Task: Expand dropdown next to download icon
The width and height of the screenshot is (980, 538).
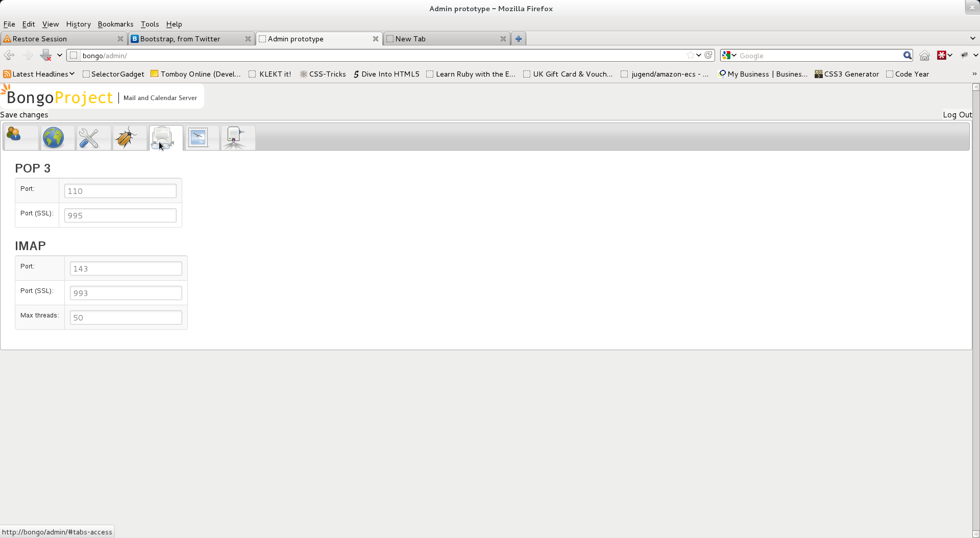Action: (60, 55)
